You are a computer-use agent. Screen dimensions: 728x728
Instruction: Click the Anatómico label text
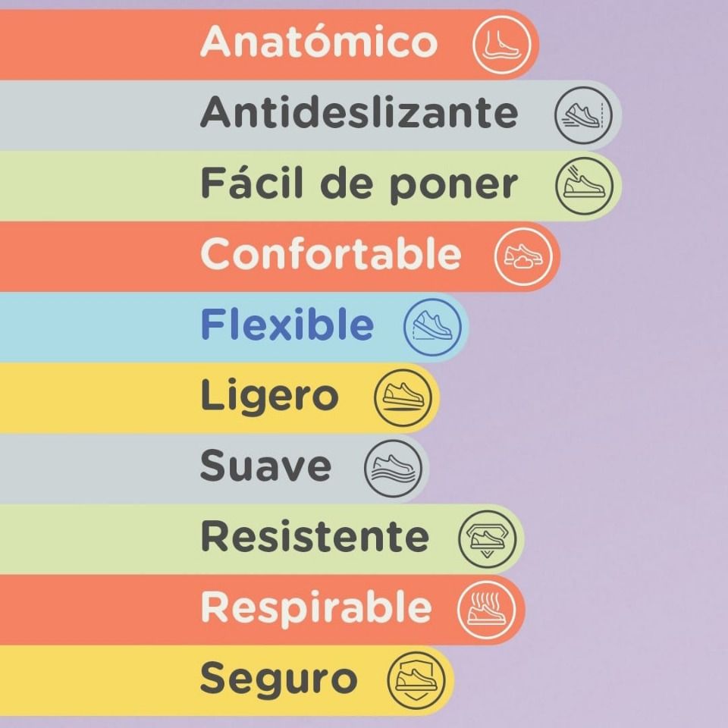(x=318, y=42)
